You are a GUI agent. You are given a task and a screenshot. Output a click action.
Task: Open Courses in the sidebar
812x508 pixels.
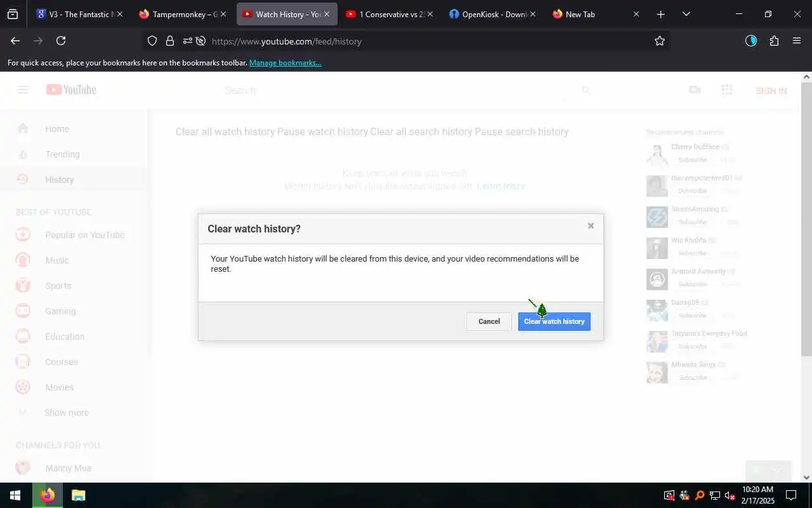click(x=75, y=362)
